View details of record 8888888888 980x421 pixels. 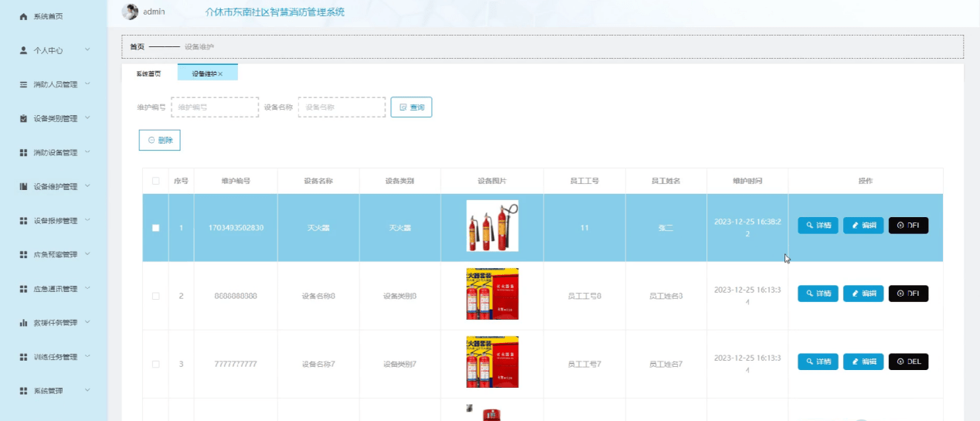coord(818,294)
